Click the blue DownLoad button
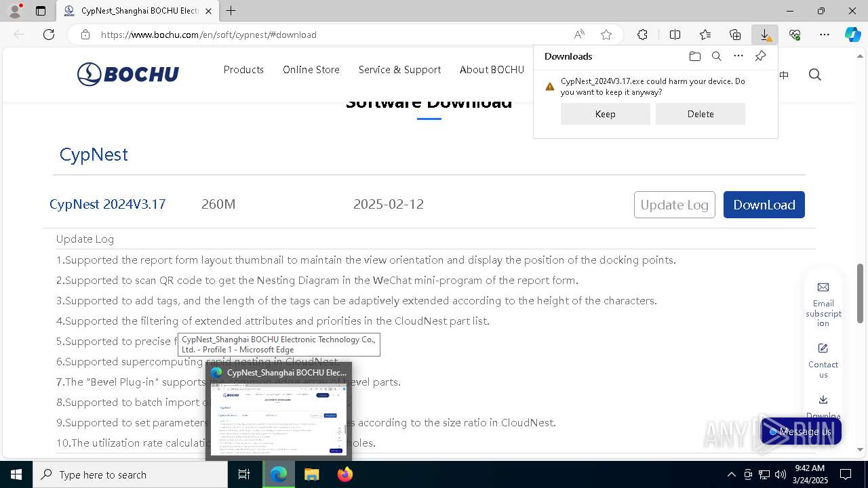The width and height of the screenshot is (868, 488). pos(764,205)
